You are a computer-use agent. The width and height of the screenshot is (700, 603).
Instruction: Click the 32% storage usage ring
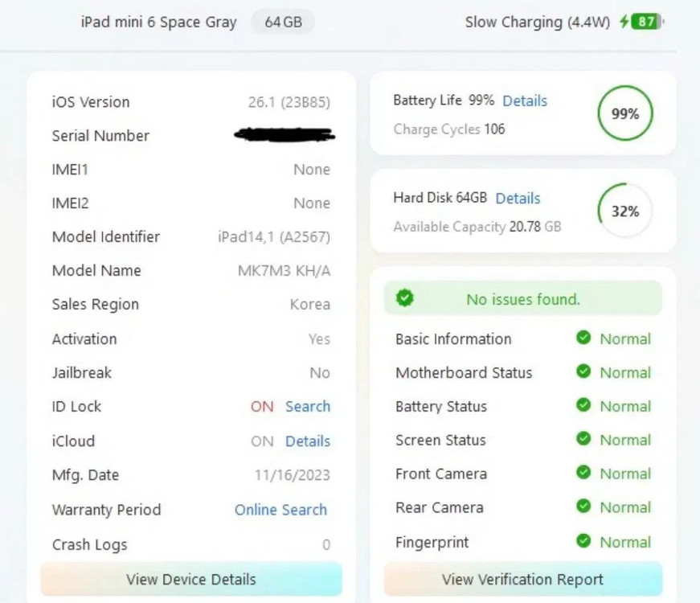coord(624,211)
